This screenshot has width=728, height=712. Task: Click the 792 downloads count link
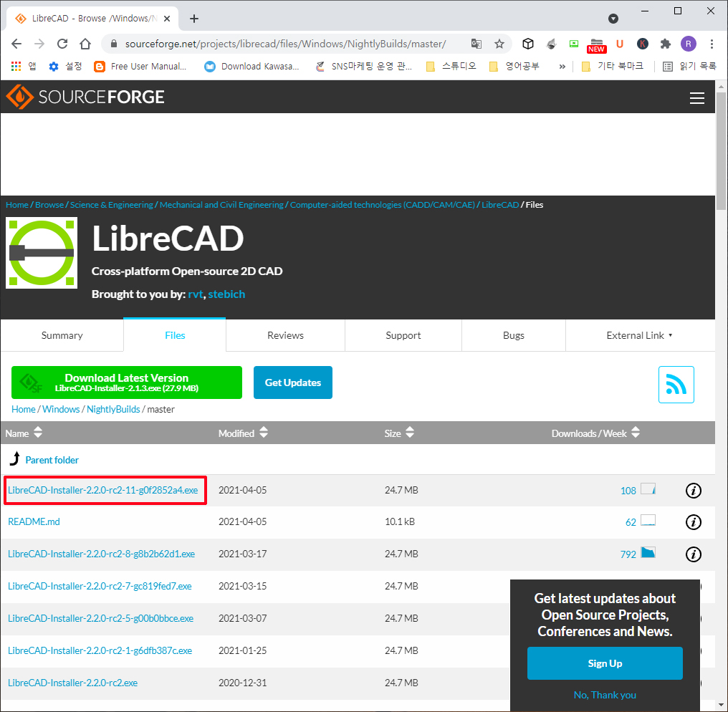(628, 554)
